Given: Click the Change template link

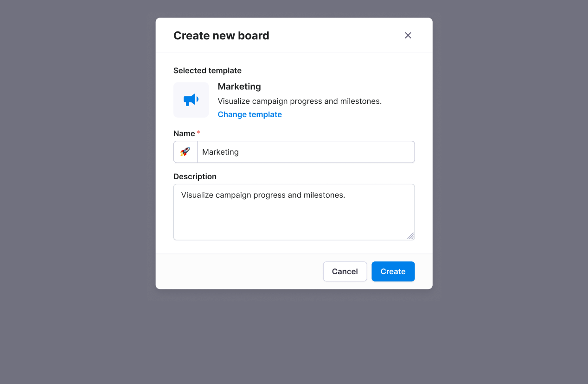Looking at the screenshot, I should (x=249, y=114).
